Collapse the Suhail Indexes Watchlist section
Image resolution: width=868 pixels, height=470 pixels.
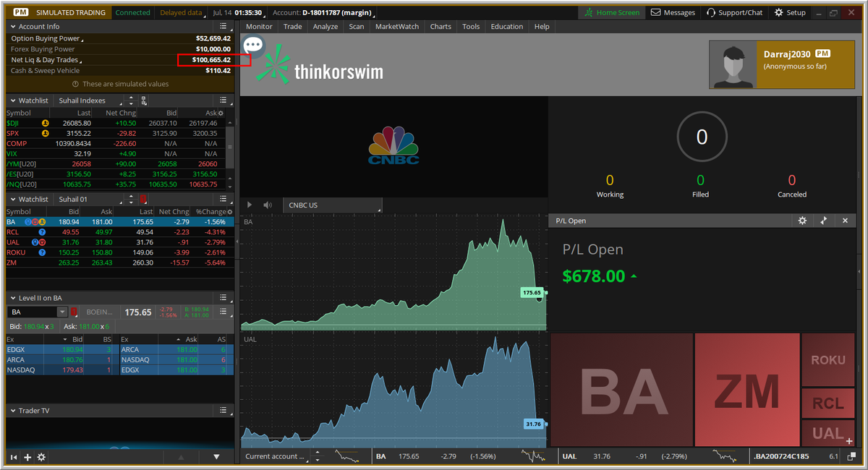pyautogui.click(x=12, y=101)
